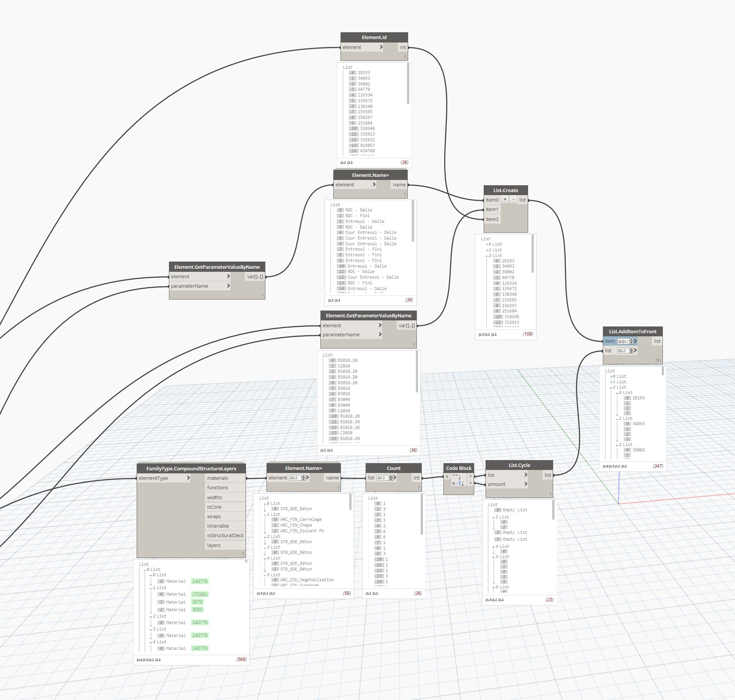Image resolution: width=735 pixels, height=700 pixels.
Task: Click chevron on lower GetParameterValueByName parameterName port
Action: pos(380,334)
